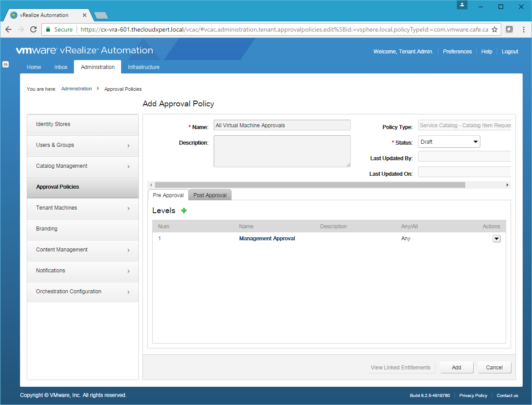532x405 pixels.
Task: Open the Infrastructure tab
Action: tap(143, 67)
